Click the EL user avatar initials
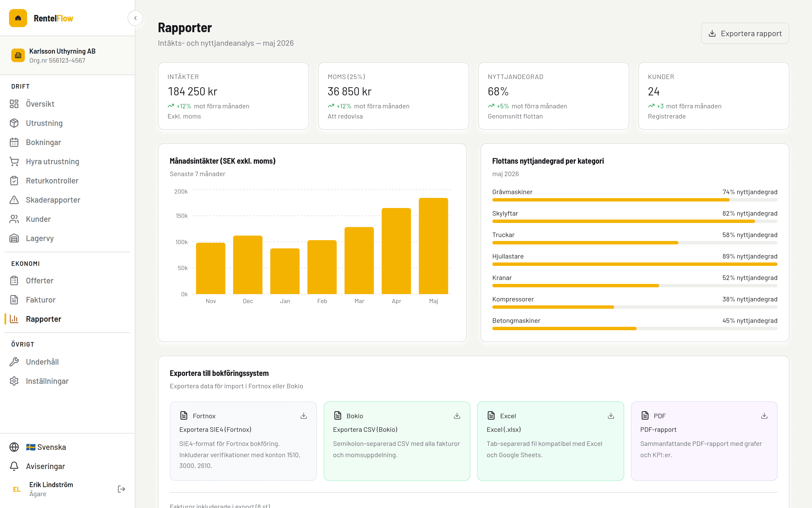Image resolution: width=812 pixels, height=508 pixels. [17, 489]
